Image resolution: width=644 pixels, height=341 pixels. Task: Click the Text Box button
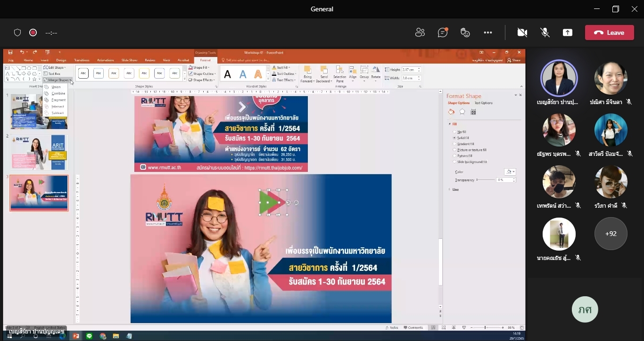point(52,73)
